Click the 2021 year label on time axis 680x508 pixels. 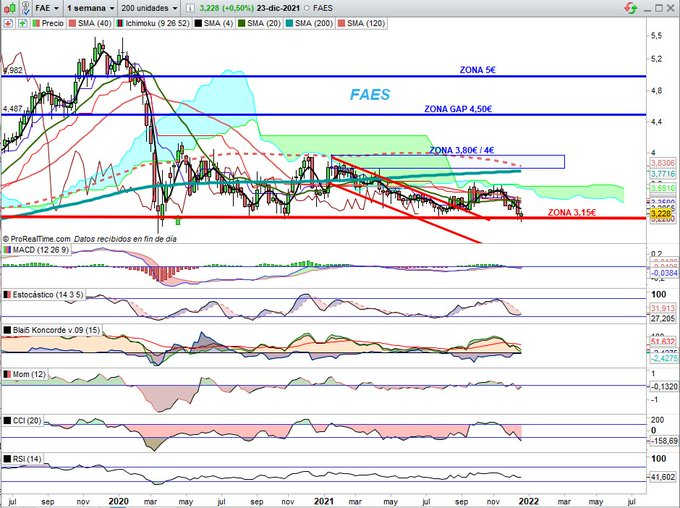(324, 501)
